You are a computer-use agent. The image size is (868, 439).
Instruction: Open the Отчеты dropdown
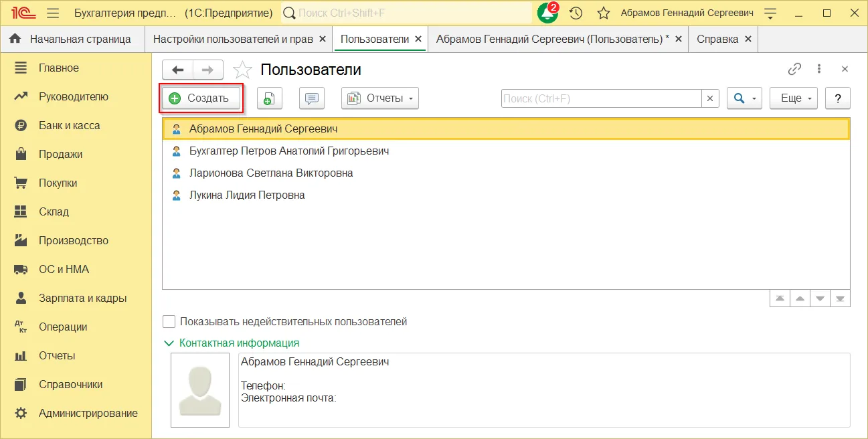tap(379, 98)
